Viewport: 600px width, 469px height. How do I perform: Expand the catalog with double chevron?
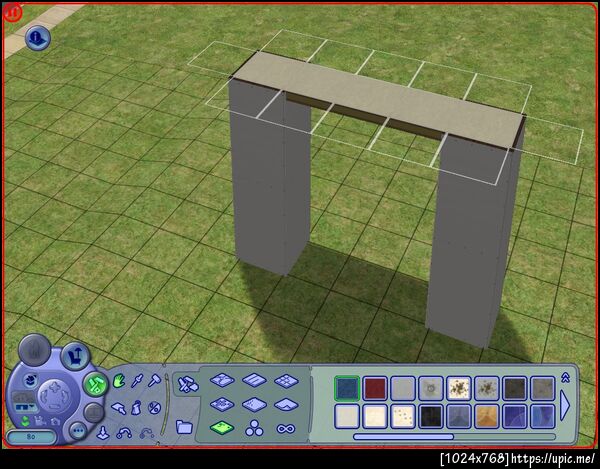click(x=566, y=378)
